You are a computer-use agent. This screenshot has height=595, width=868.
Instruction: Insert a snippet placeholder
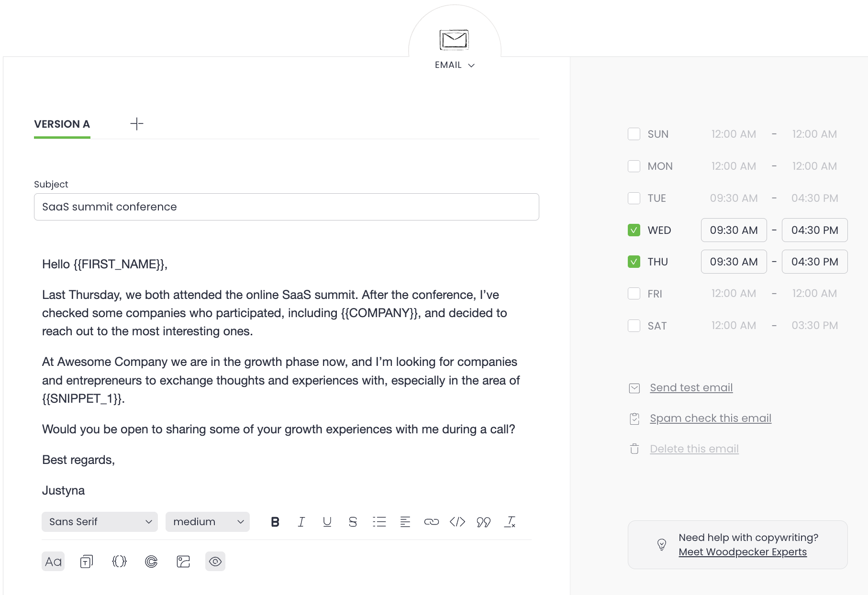click(119, 561)
